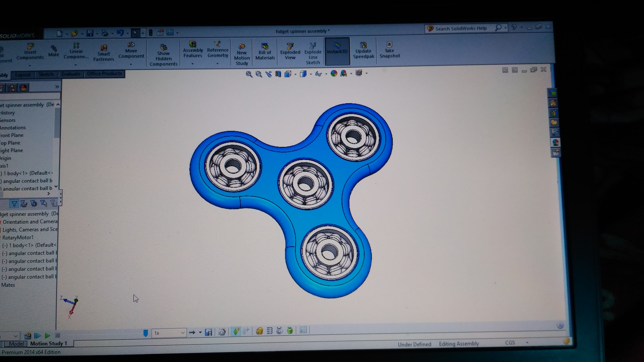The width and height of the screenshot is (644, 362).
Task: Click Take Snapshot
Action: click(389, 50)
